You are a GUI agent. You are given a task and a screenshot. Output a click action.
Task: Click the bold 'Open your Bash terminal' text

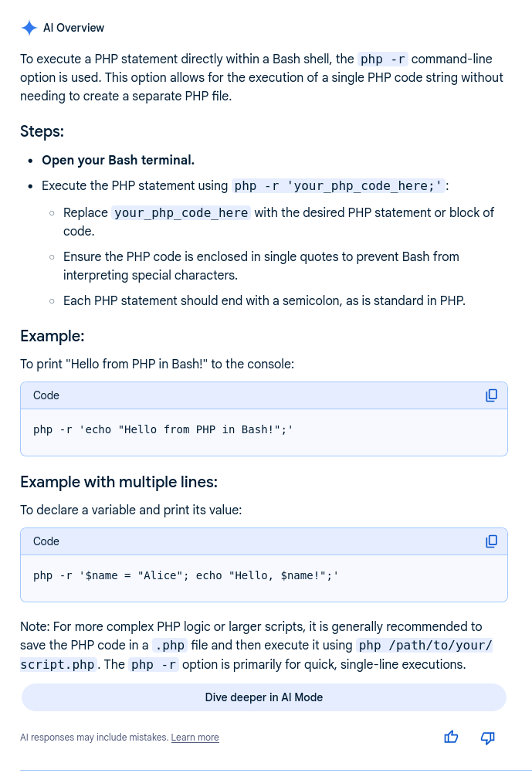coord(118,160)
